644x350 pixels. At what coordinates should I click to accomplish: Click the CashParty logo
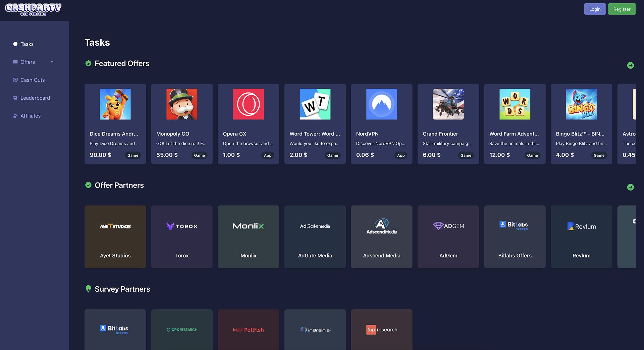(33, 9)
